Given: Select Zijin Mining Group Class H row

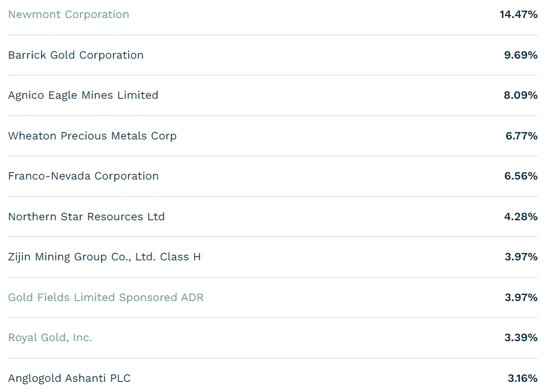Looking at the screenshot, I should coord(273,257).
